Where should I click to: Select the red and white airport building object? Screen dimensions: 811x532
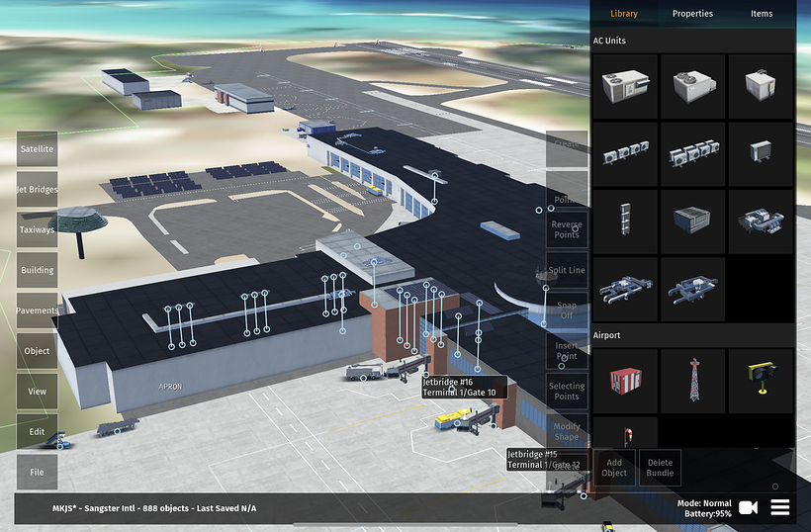[x=625, y=381]
